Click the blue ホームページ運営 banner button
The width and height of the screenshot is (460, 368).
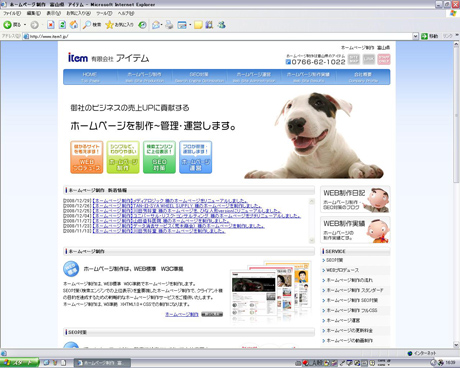(x=196, y=157)
